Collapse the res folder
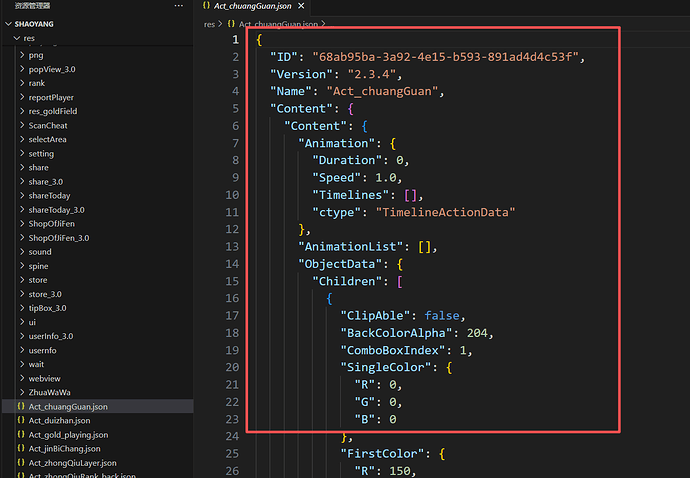The image size is (690, 478). tap(17, 38)
